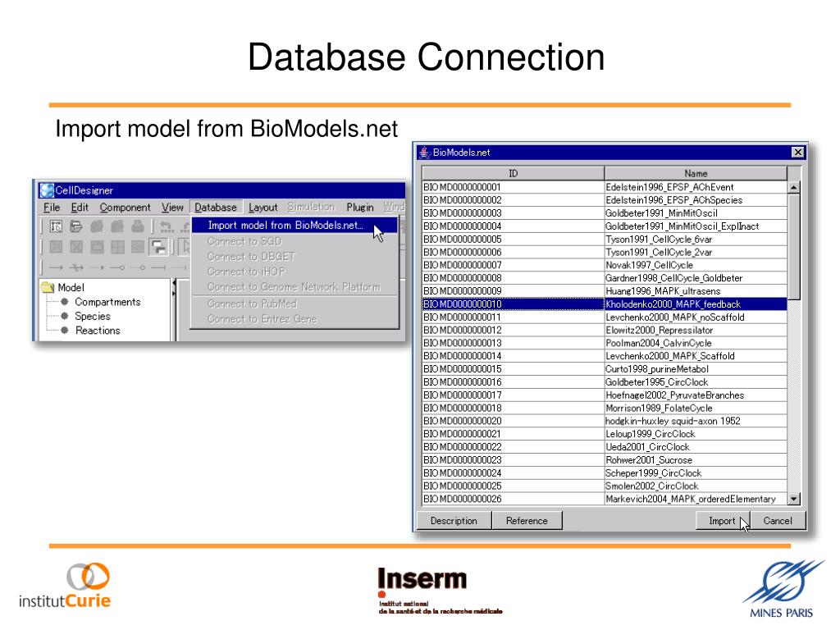This screenshot has height=630, width=840.
Task: Click the scrollbar down arrow in model list
Action: tap(794, 499)
